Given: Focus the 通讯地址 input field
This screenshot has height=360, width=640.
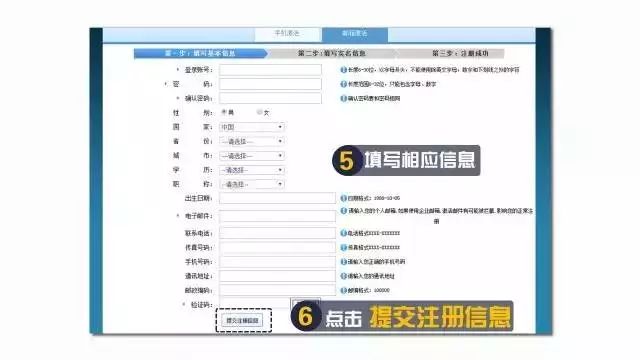Looking at the screenshot, I should point(277,276).
